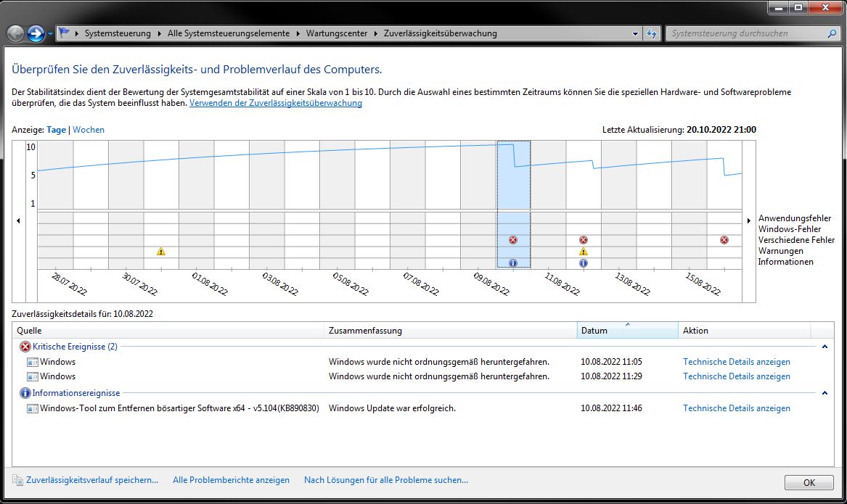
Task: Collapse the Kritische Ereignisse group chevron
Action: (x=825, y=347)
